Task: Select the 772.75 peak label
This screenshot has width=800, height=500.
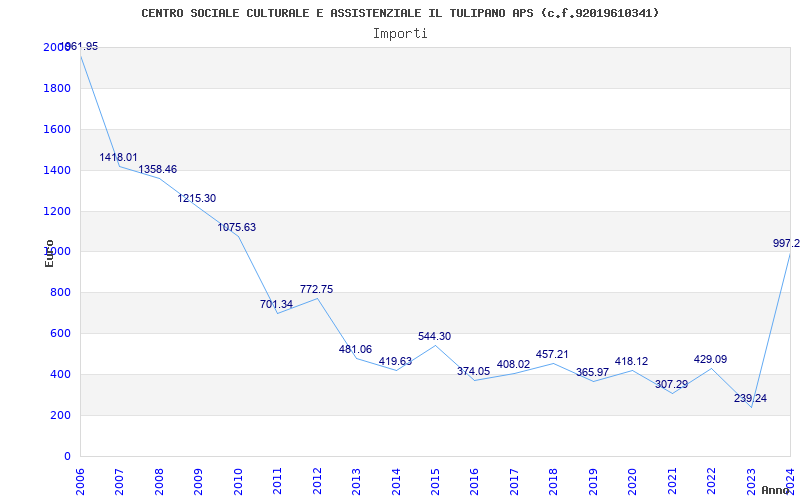Action: (x=316, y=289)
